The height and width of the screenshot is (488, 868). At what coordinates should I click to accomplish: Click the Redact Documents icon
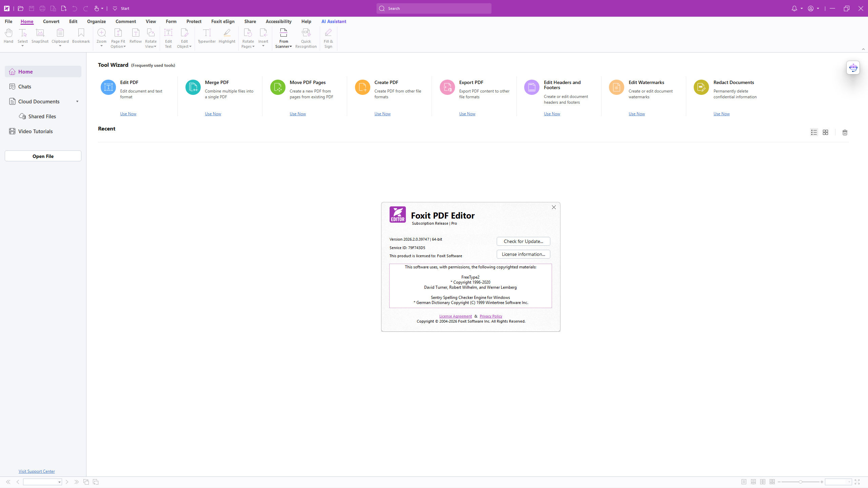pos(701,87)
